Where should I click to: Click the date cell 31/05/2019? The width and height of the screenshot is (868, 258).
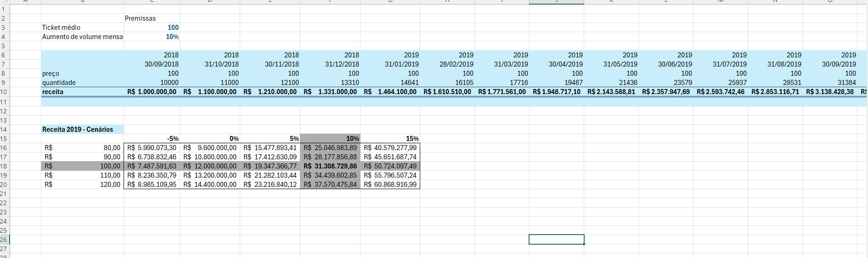tap(611, 64)
